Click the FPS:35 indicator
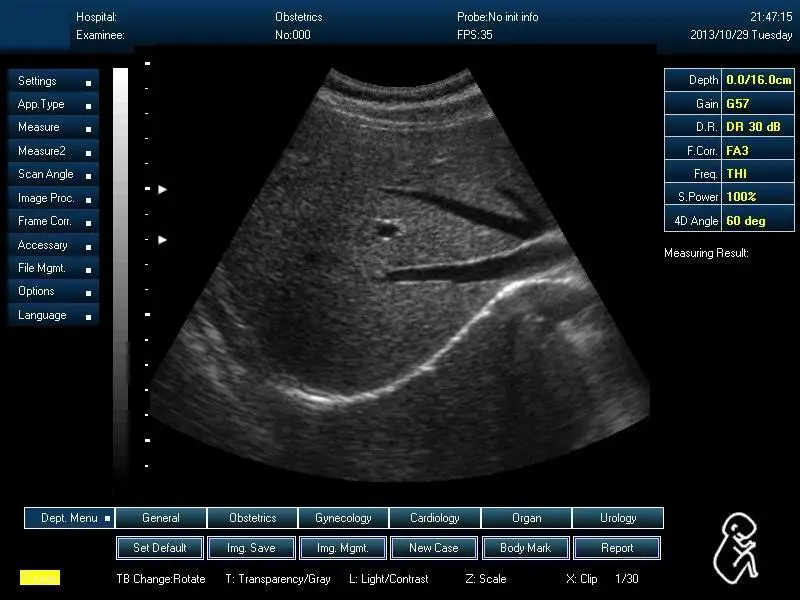This screenshot has width=800, height=600. (474, 35)
